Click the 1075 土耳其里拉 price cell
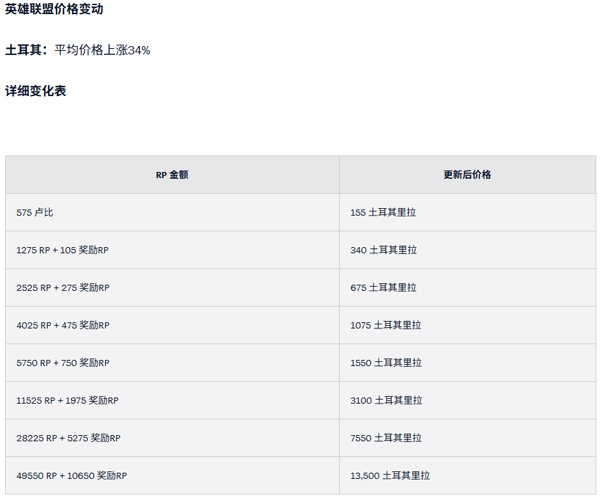This screenshot has width=600, height=497. (x=386, y=325)
